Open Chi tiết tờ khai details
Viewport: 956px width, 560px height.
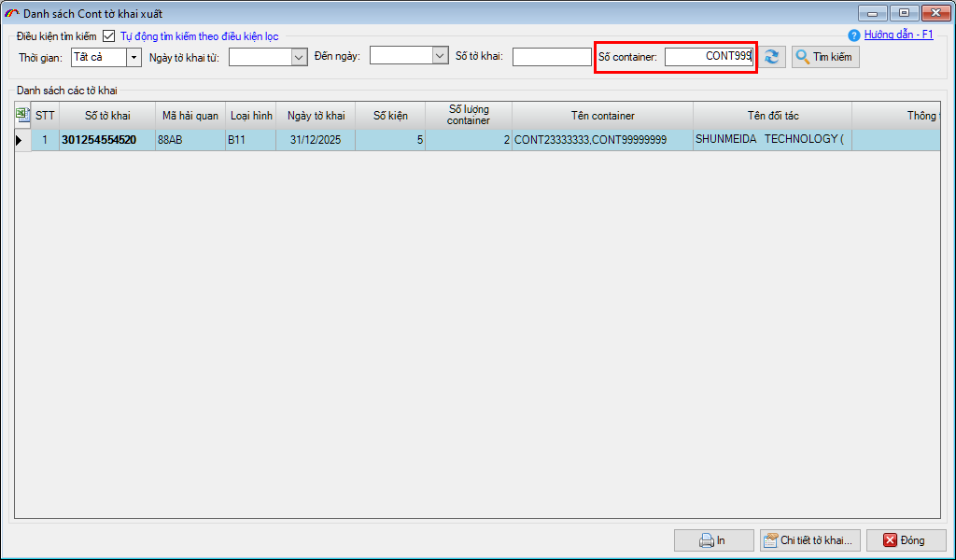pos(809,540)
